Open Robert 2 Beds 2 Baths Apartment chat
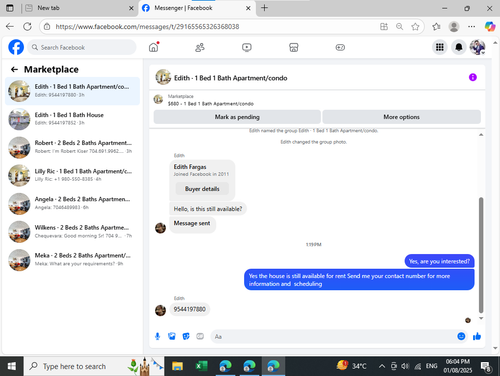This screenshot has width=500, height=376. pyautogui.click(x=73, y=147)
